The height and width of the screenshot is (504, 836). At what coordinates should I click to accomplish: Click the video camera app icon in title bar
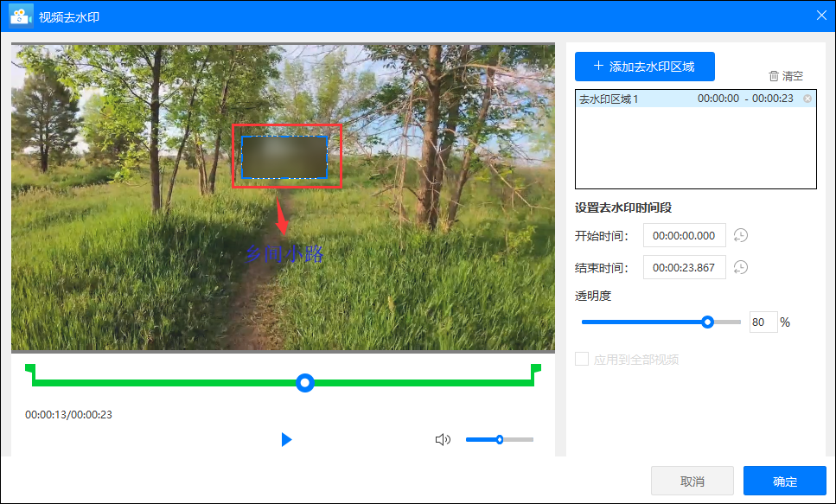[22, 16]
